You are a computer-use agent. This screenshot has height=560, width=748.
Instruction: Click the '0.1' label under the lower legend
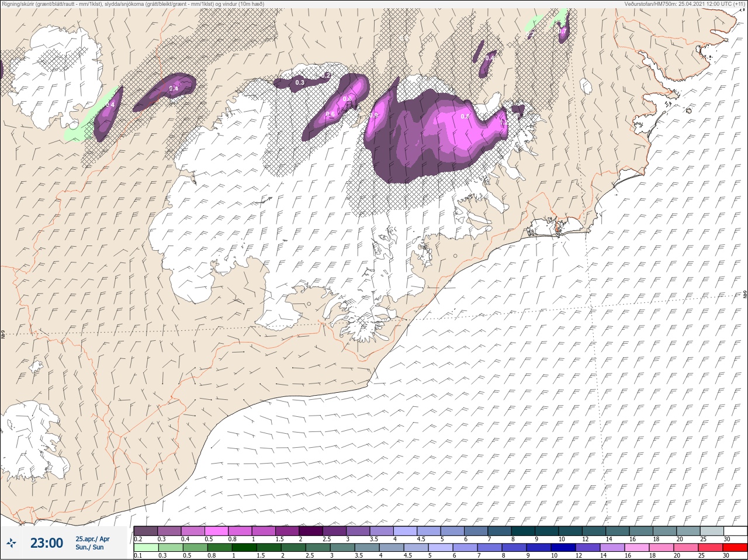pyautogui.click(x=138, y=555)
